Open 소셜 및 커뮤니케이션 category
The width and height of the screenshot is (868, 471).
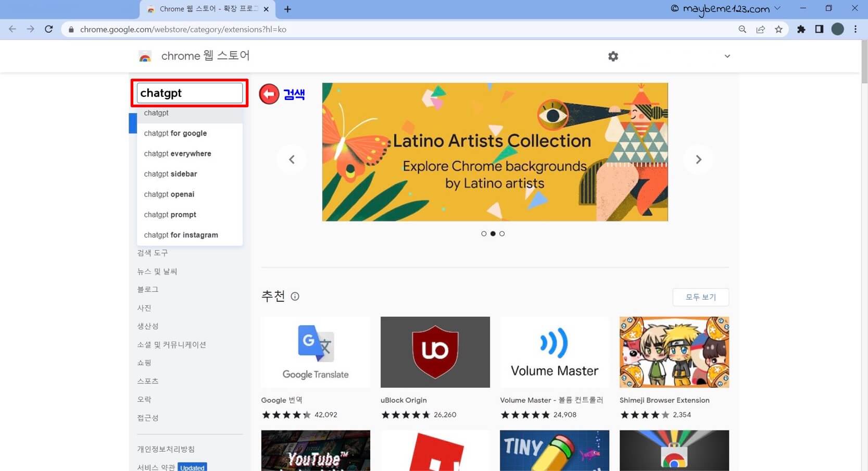(172, 345)
